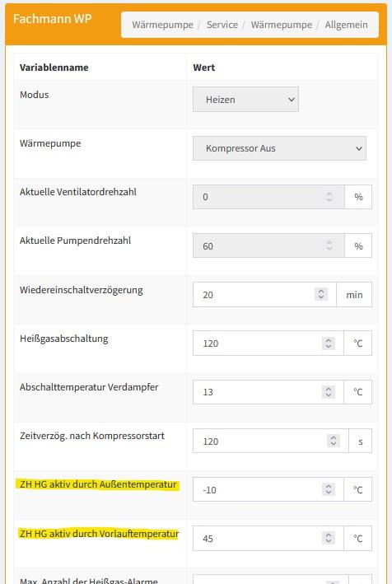This screenshot has height=584, width=392.
Task: Click the Zeitverzög. nach Kompressorstart stepper
Action: click(x=334, y=441)
